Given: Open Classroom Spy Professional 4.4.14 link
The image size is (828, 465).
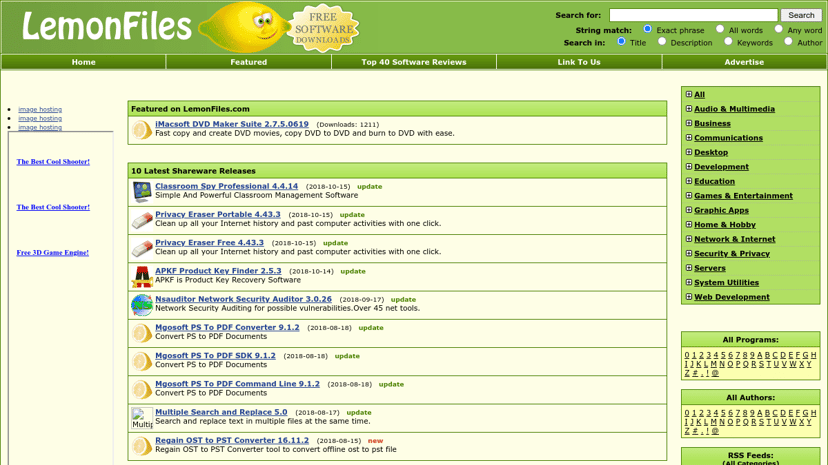Looking at the screenshot, I should 227,186.
